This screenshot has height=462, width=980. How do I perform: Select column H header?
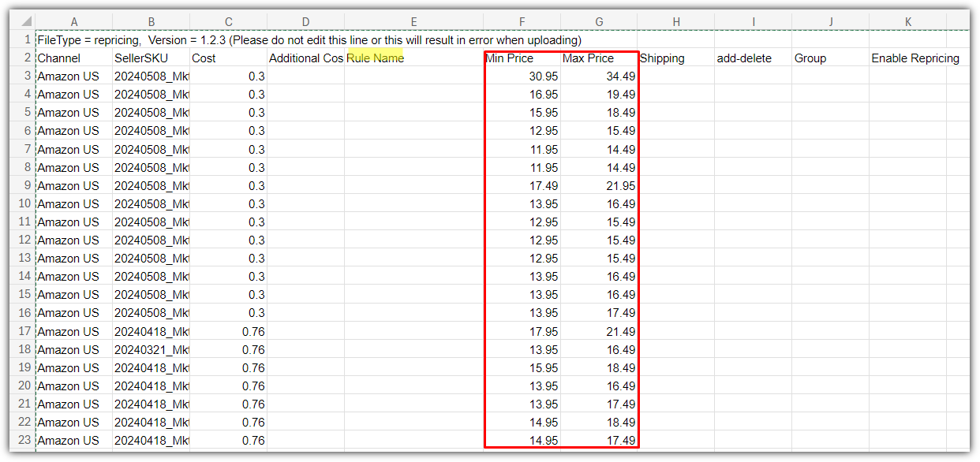click(x=676, y=22)
